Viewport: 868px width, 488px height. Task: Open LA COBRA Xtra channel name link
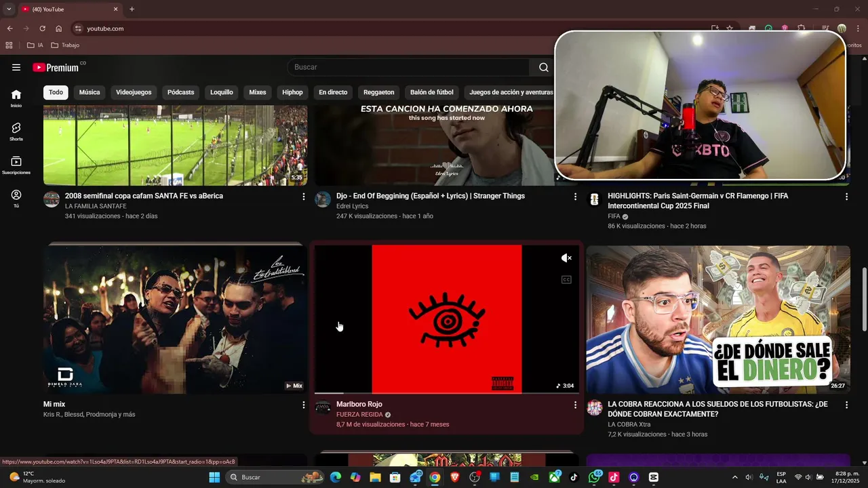tap(629, 424)
